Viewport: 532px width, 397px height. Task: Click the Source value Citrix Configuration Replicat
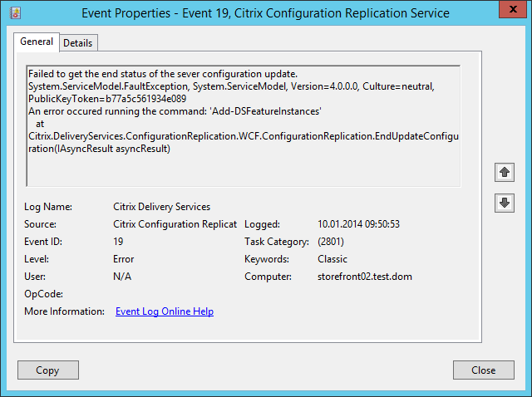click(175, 224)
